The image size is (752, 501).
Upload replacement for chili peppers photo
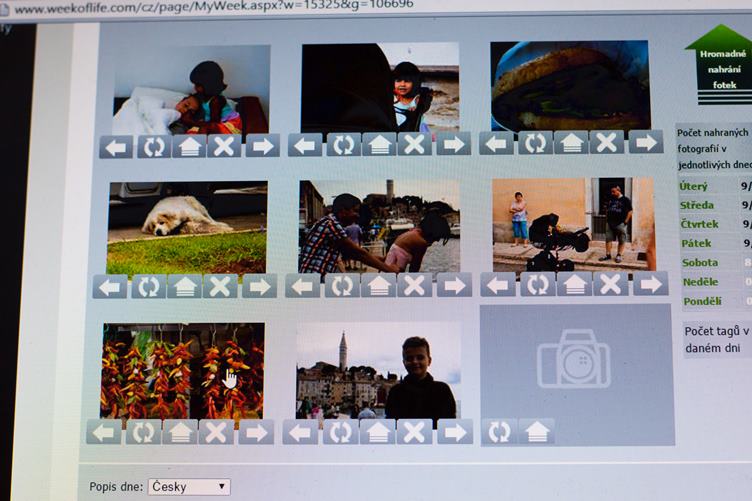click(x=180, y=432)
